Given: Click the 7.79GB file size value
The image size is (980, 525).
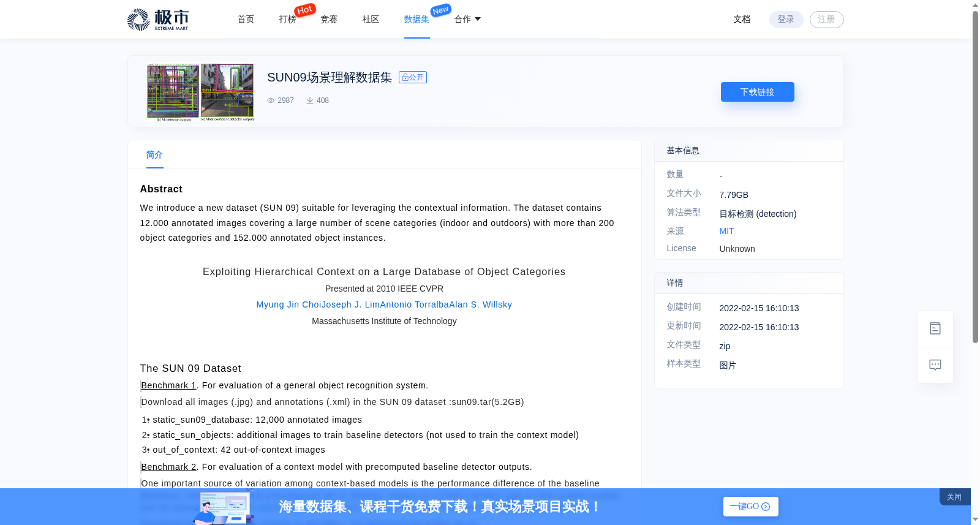Looking at the screenshot, I should tap(734, 195).
